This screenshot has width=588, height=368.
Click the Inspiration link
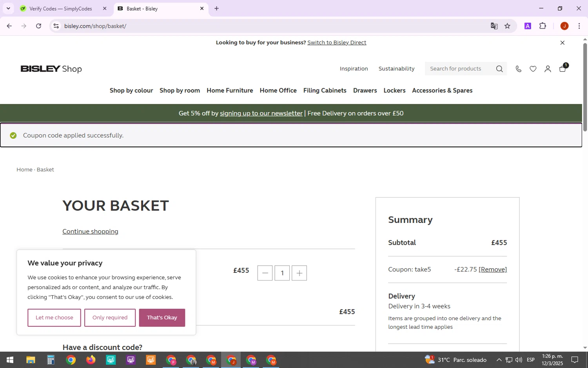(x=354, y=69)
